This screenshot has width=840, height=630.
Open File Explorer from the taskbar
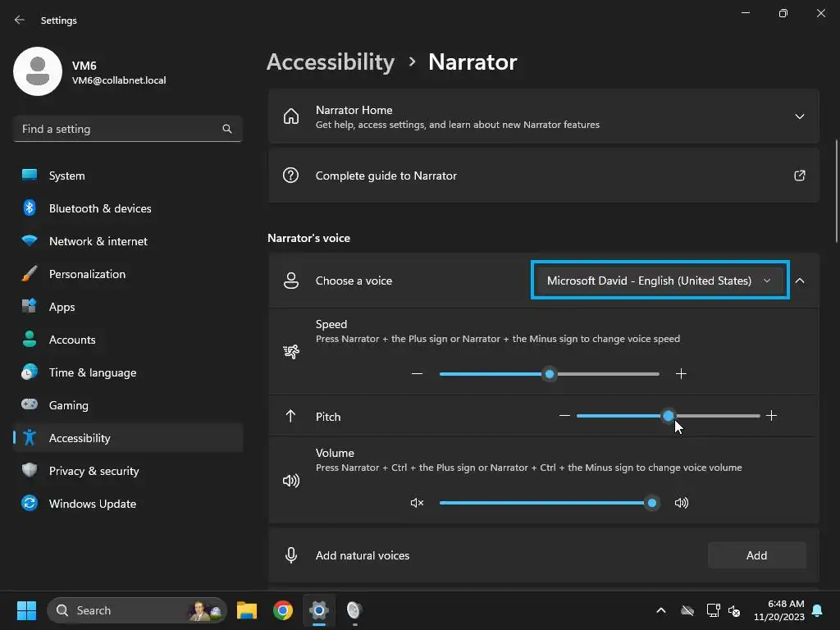tap(247, 610)
